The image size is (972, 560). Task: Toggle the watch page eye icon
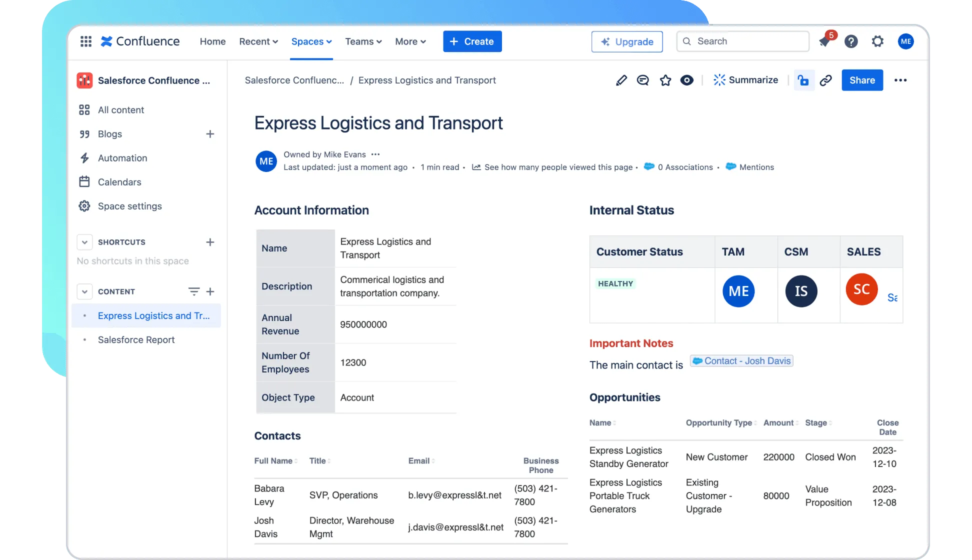point(687,80)
